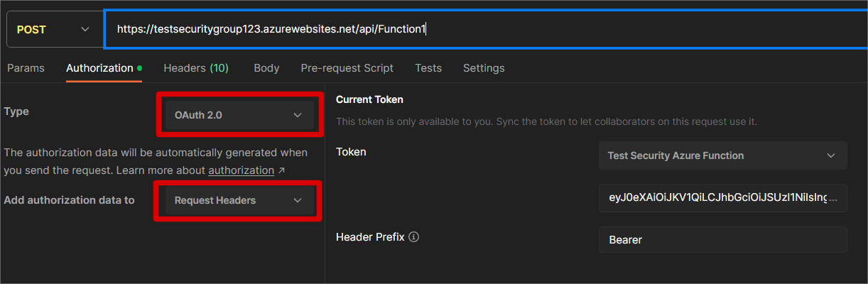Open the request Settings tab
Screen dimensions: 868x284
(484, 68)
